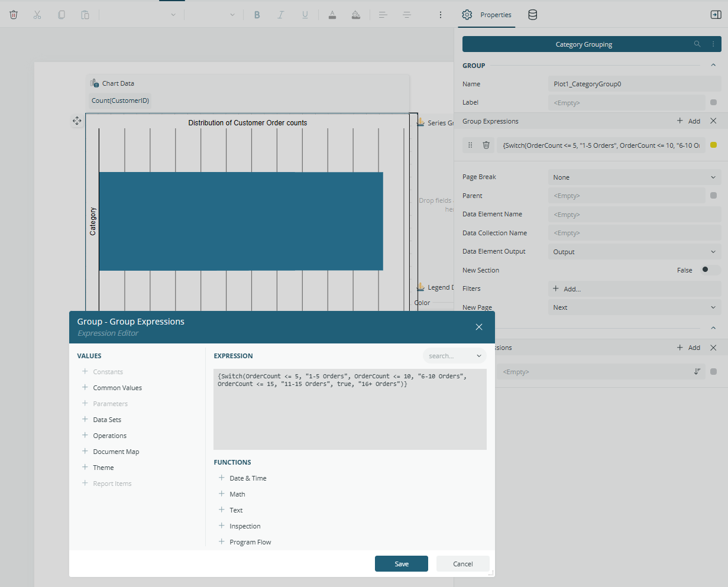Toggle Underline formatting

tap(305, 15)
